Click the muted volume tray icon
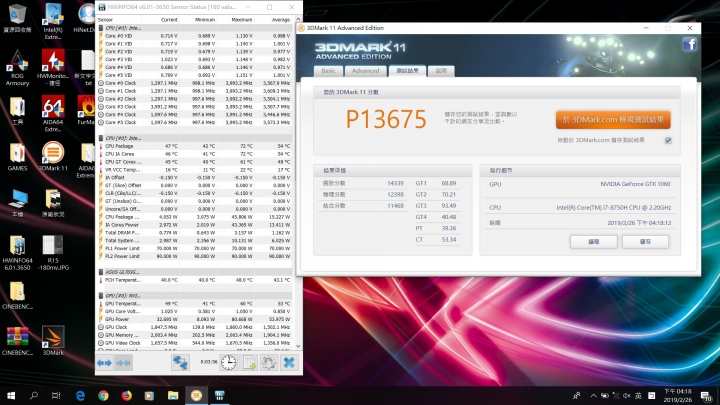This screenshot has height=405, width=720. click(627, 395)
